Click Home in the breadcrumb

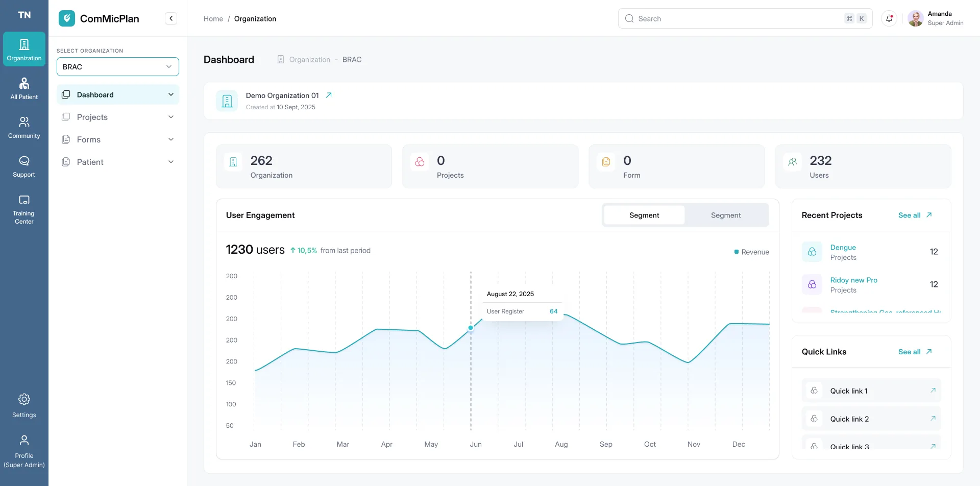(213, 19)
